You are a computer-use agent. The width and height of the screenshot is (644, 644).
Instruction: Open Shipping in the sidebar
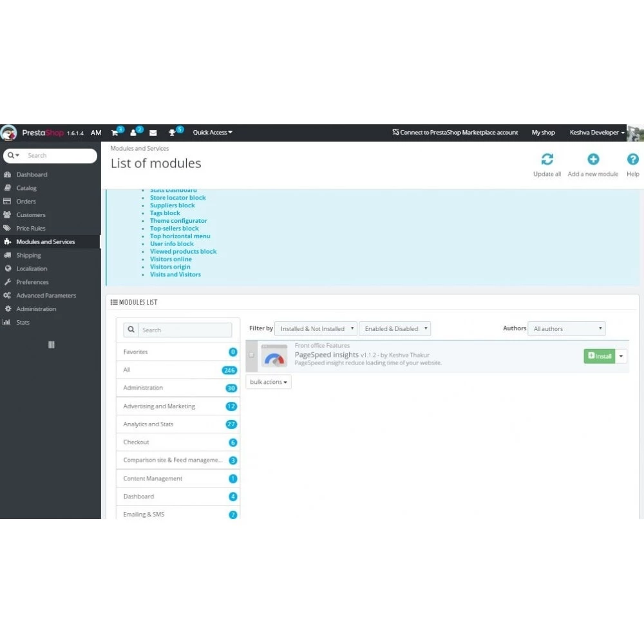click(28, 255)
